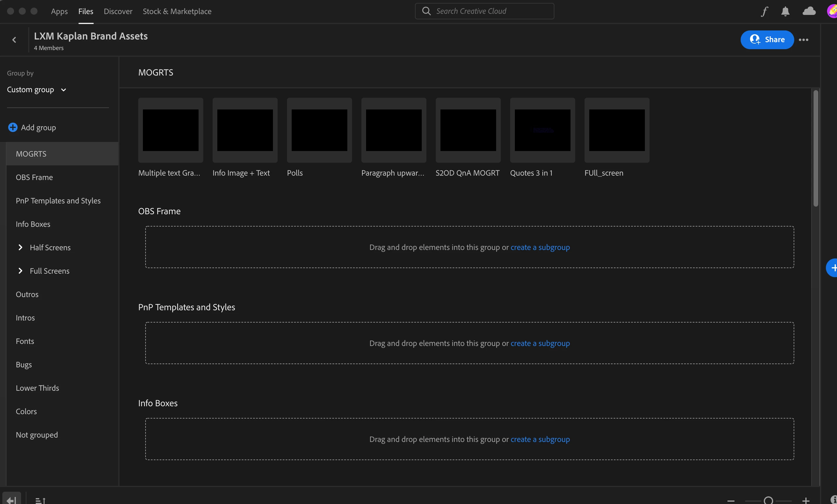
Task: Click the back arrow icon
Action: click(x=14, y=40)
